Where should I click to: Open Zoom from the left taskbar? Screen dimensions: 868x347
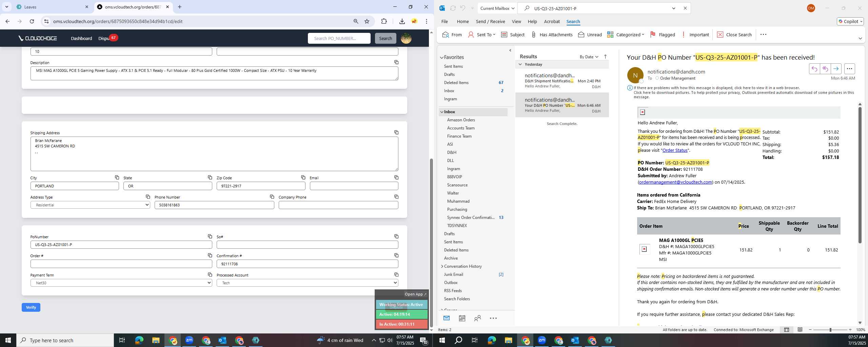click(189, 340)
